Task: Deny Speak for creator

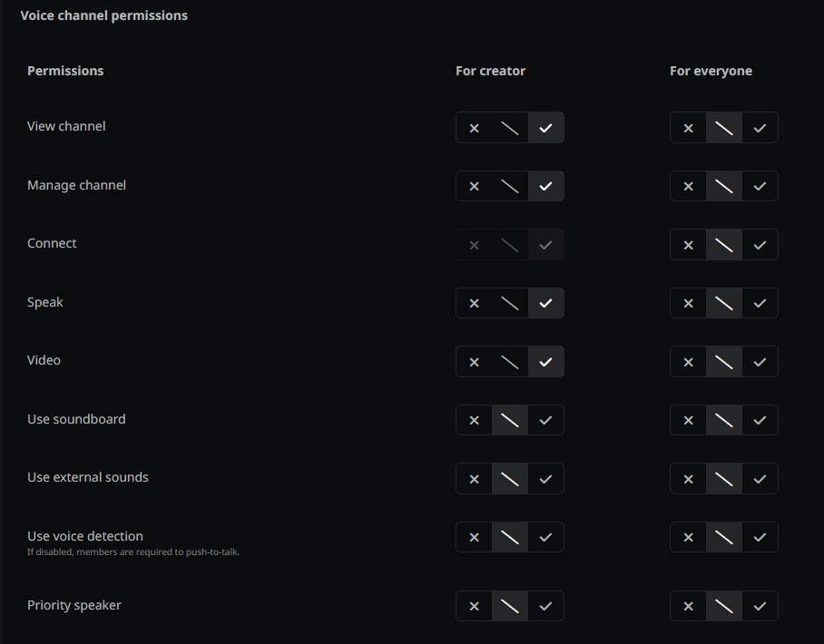Action: [474, 303]
